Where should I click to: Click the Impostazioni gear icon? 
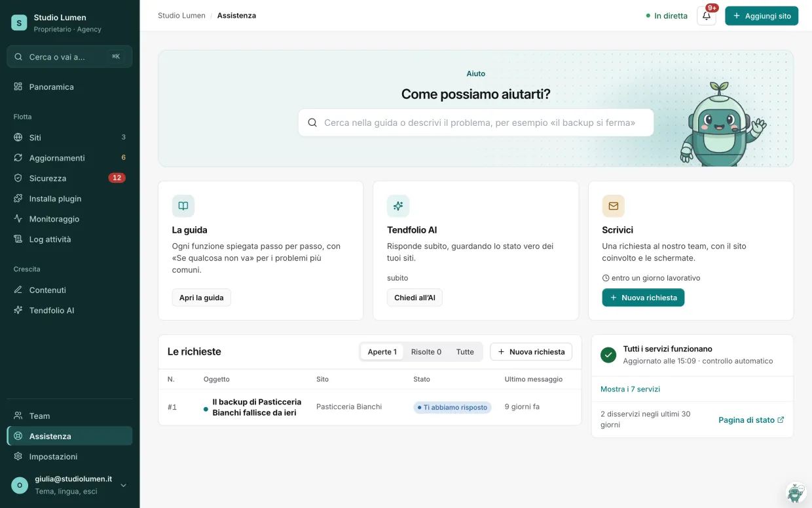(x=18, y=456)
